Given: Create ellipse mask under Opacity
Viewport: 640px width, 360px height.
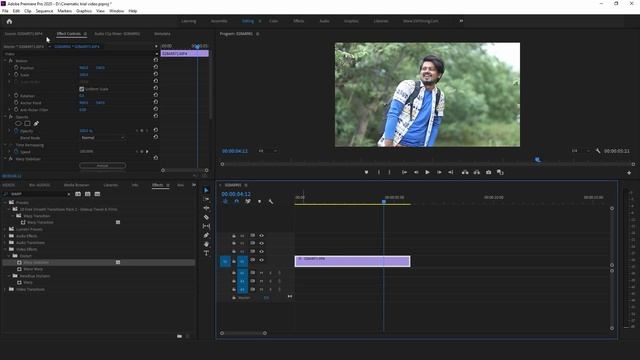Looking at the screenshot, I should 18,123.
